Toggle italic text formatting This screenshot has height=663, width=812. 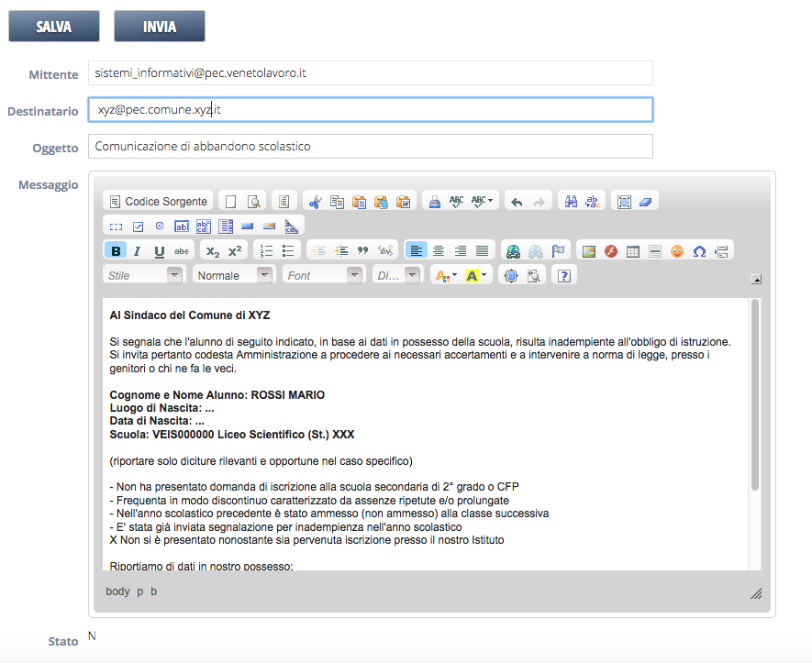click(138, 250)
